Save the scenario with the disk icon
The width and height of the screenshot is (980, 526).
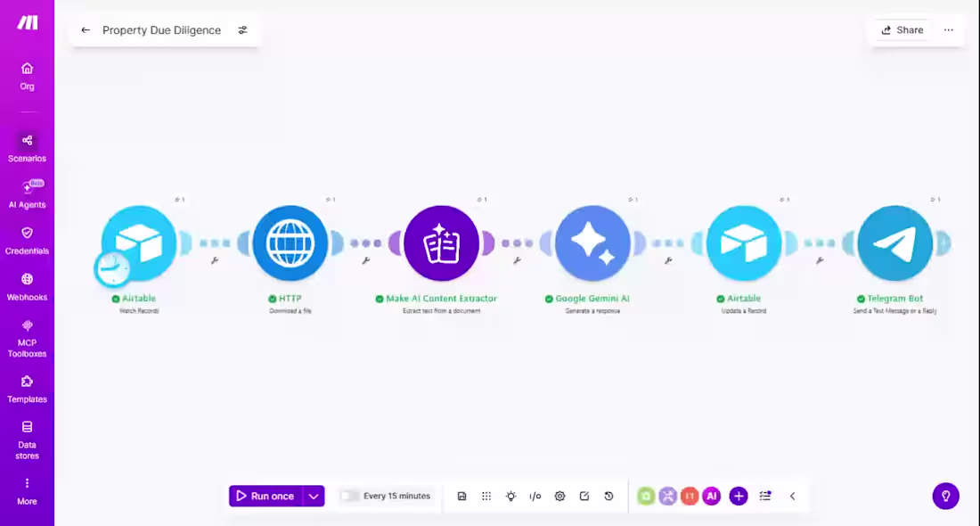point(461,496)
